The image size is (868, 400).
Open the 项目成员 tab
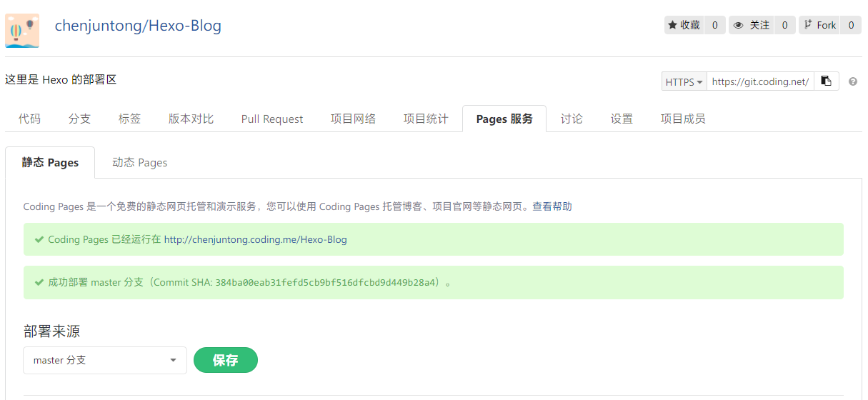click(683, 119)
